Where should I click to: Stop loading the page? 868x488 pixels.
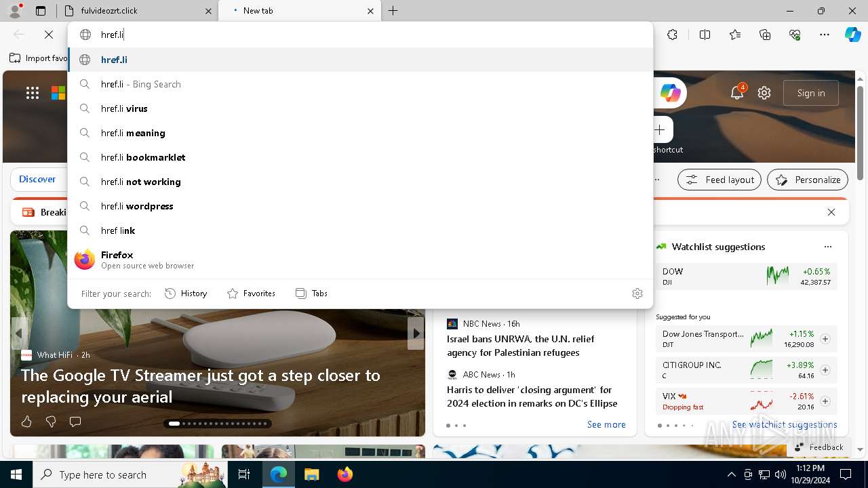pos(49,35)
